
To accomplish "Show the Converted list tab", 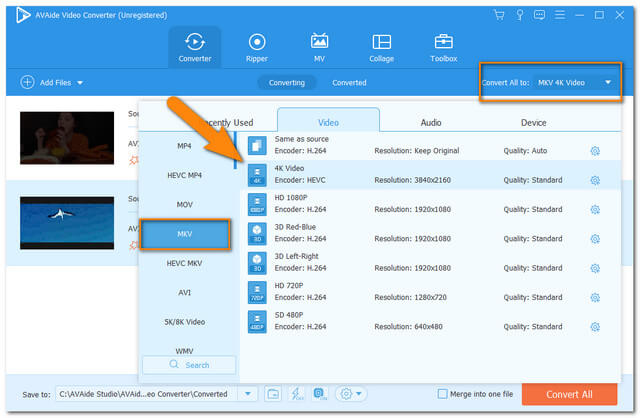I will click(x=349, y=83).
